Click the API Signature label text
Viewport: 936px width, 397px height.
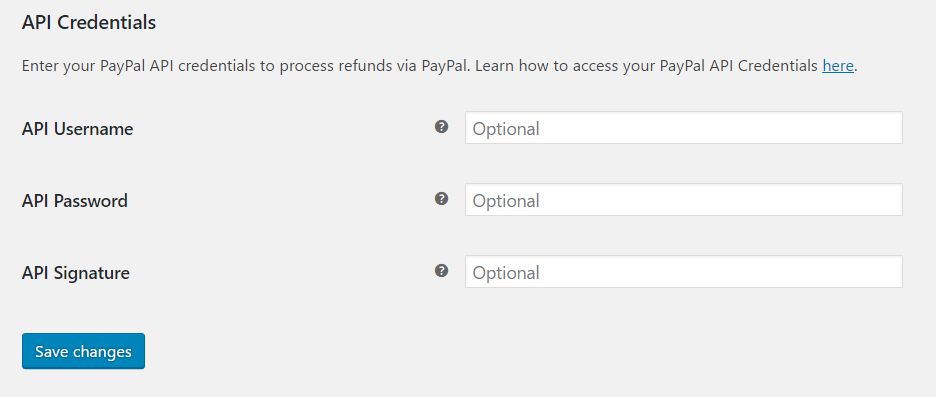point(76,273)
